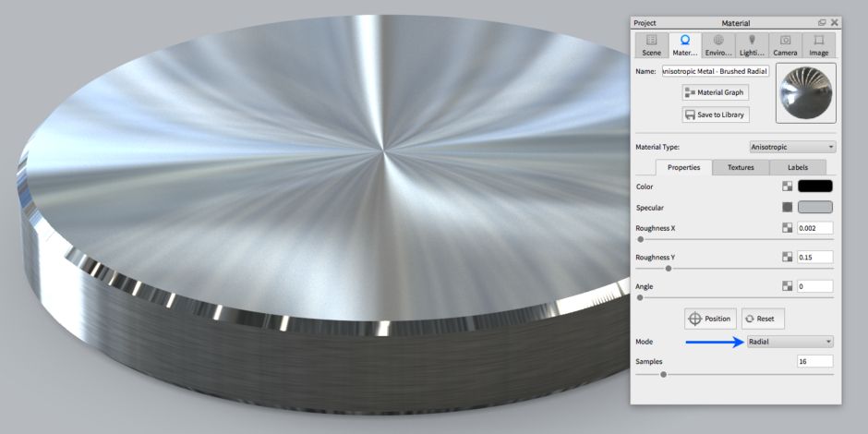Expand the Material Type dropdown
Screen dimensions: 868x434
(x=792, y=147)
